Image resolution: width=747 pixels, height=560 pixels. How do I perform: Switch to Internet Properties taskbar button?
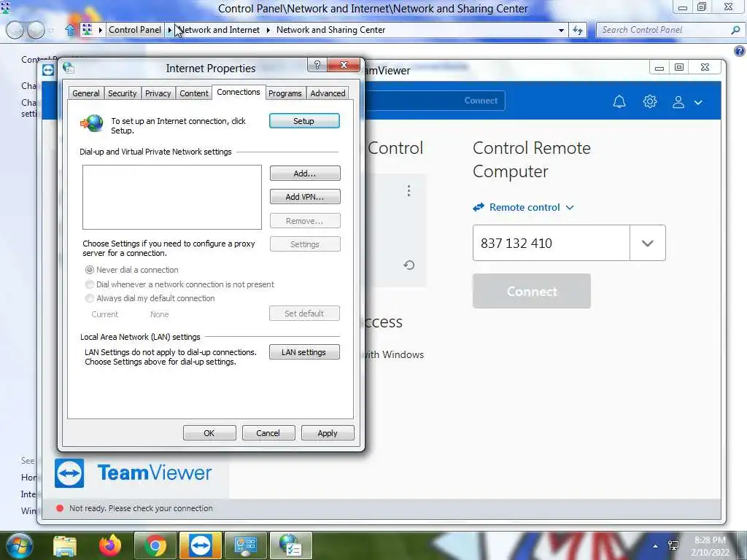click(x=291, y=545)
